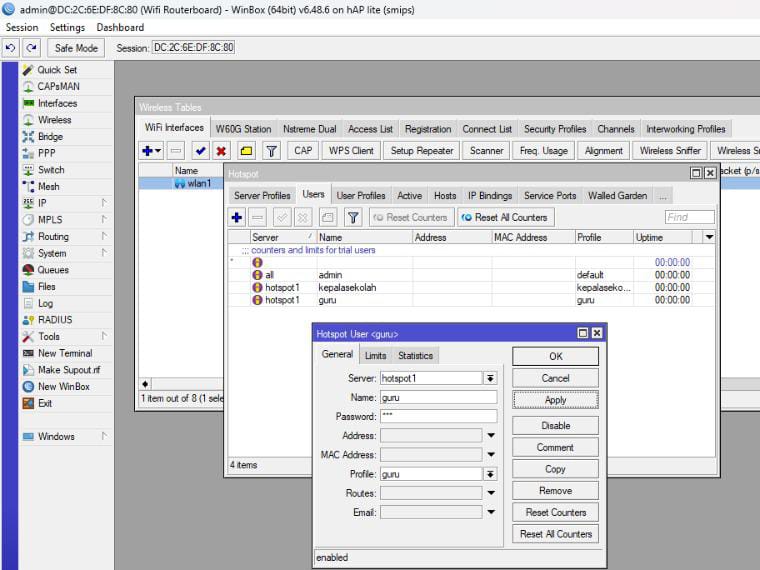Click blue checkmark enable icon in Wireless Tables

[x=200, y=151]
